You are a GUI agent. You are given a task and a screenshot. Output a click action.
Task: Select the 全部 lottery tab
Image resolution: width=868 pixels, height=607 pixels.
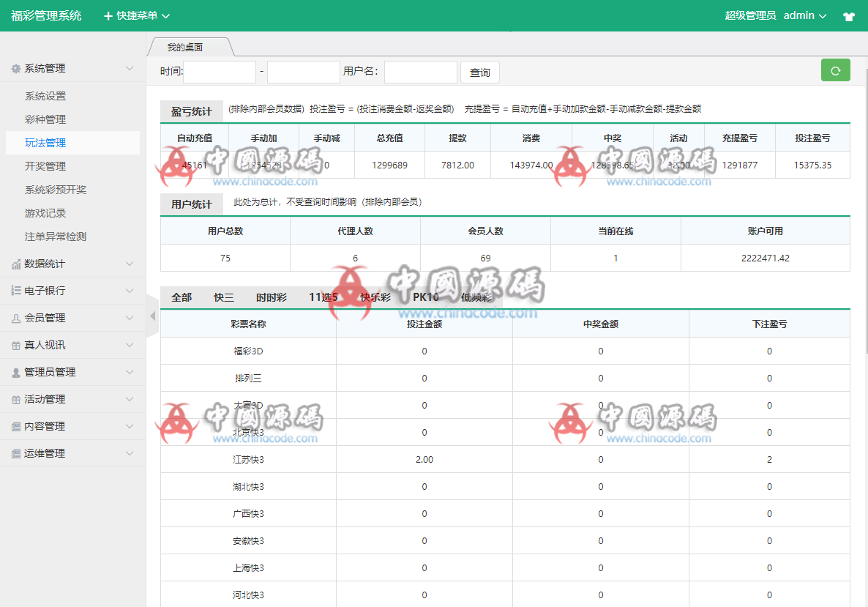pyautogui.click(x=182, y=297)
